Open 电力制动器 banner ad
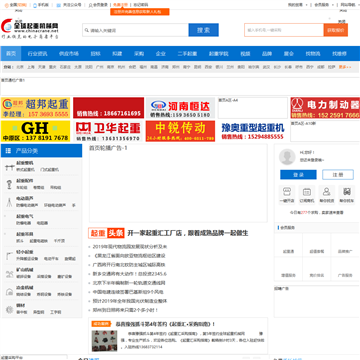Screen dimensions: 360x360 pyautogui.click(x=325, y=108)
